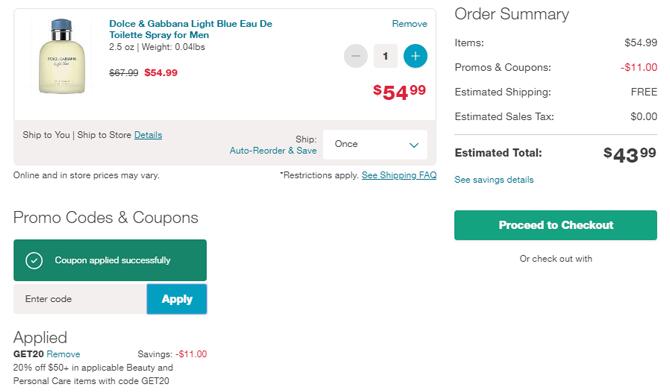Open Ship to Store Details link
The image size is (670, 392).
[x=148, y=135]
